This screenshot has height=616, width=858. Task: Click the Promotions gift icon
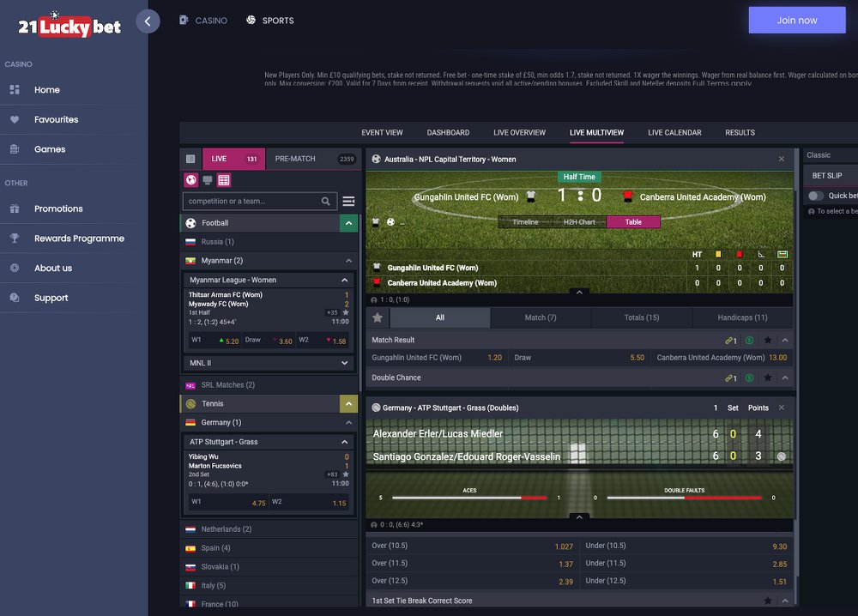15,208
